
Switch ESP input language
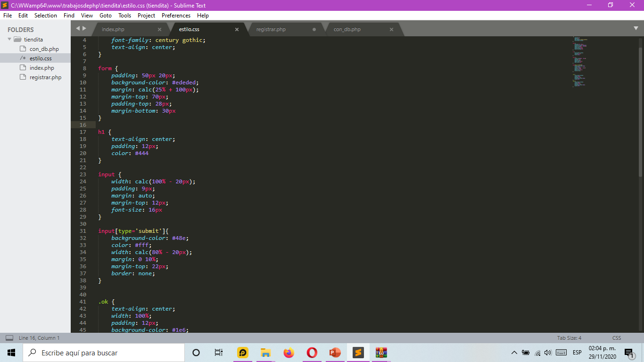(577, 353)
